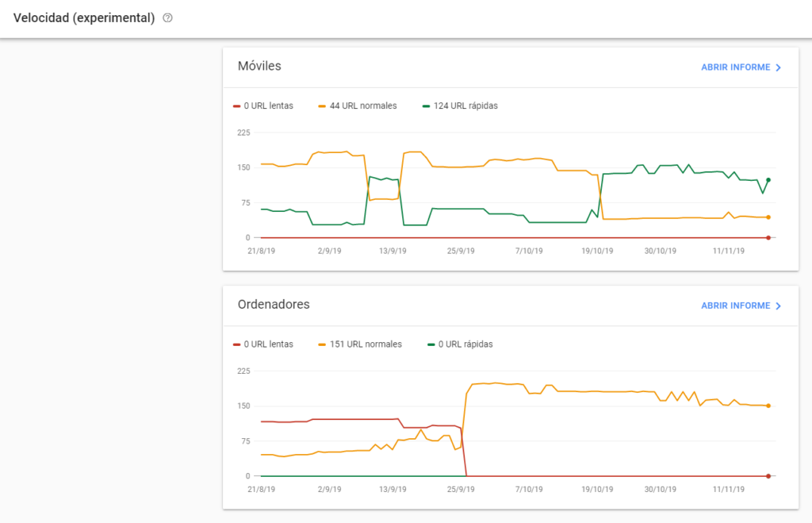Click the Móviles card title

coord(259,66)
